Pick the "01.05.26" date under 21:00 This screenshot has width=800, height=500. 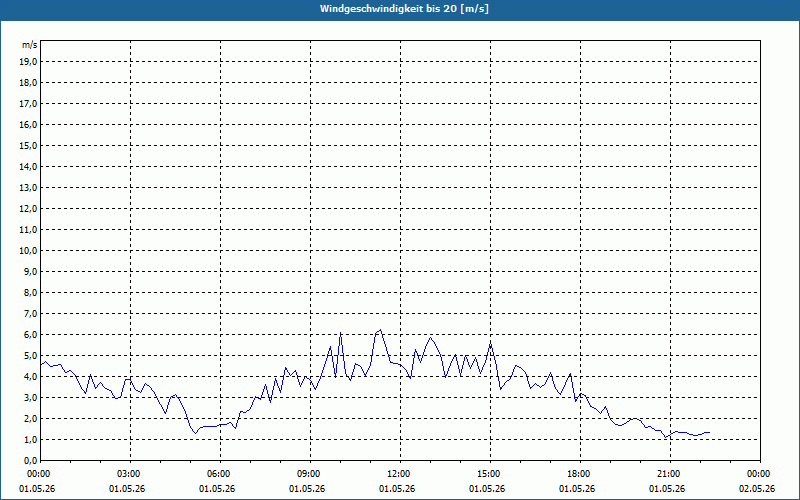pos(667,489)
